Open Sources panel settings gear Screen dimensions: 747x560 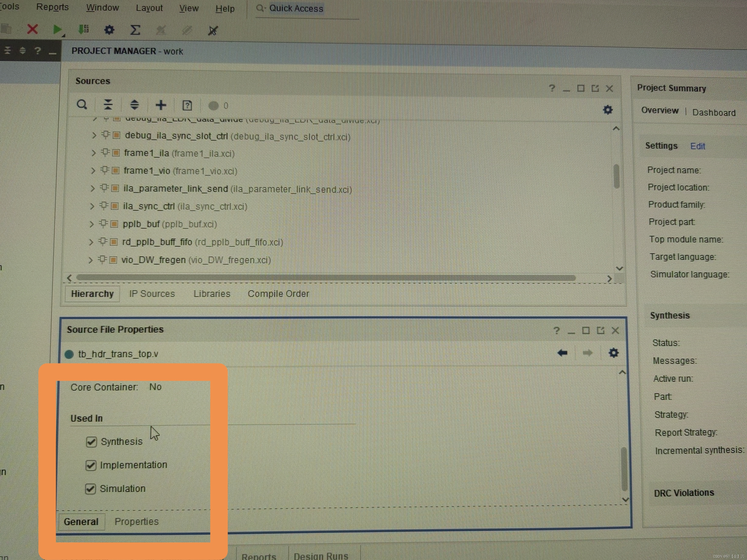(607, 110)
